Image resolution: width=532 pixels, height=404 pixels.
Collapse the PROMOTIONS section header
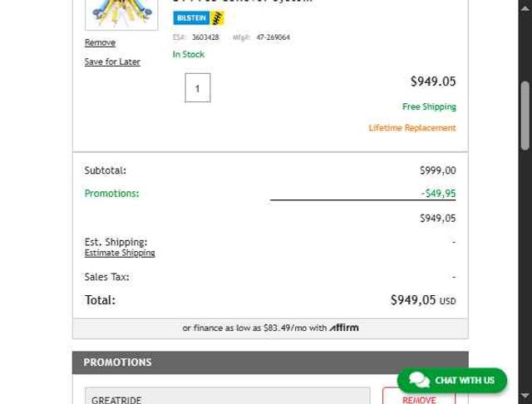pyautogui.click(x=270, y=362)
